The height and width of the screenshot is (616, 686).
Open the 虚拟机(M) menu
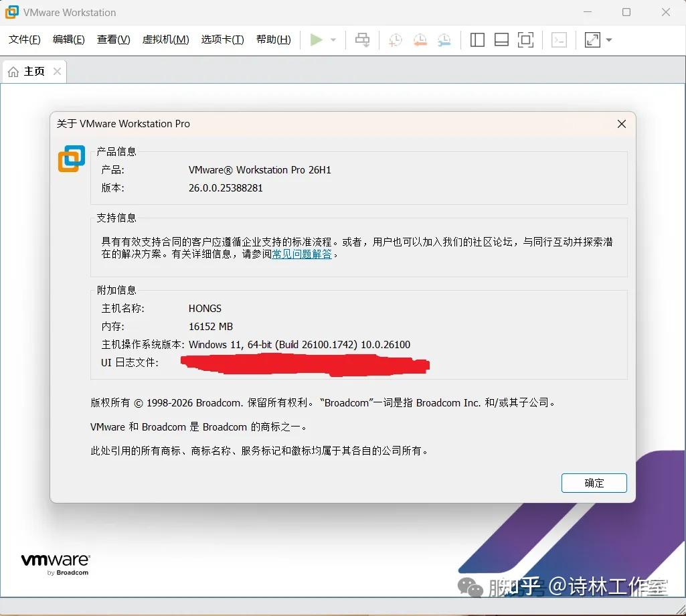pos(165,40)
